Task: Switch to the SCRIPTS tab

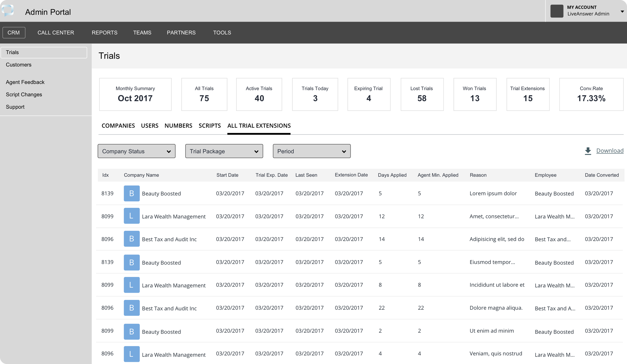Action: (x=209, y=126)
